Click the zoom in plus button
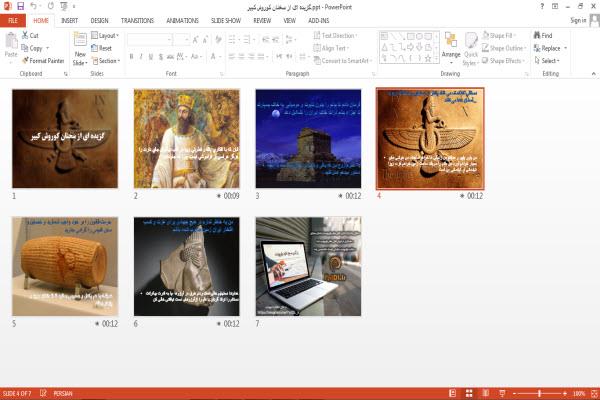Image resolution: width=600 pixels, height=400 pixels. [x=565, y=393]
